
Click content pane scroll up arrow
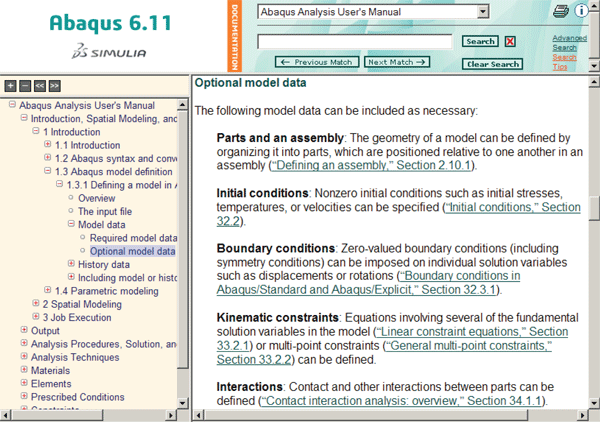pyautogui.click(x=594, y=81)
